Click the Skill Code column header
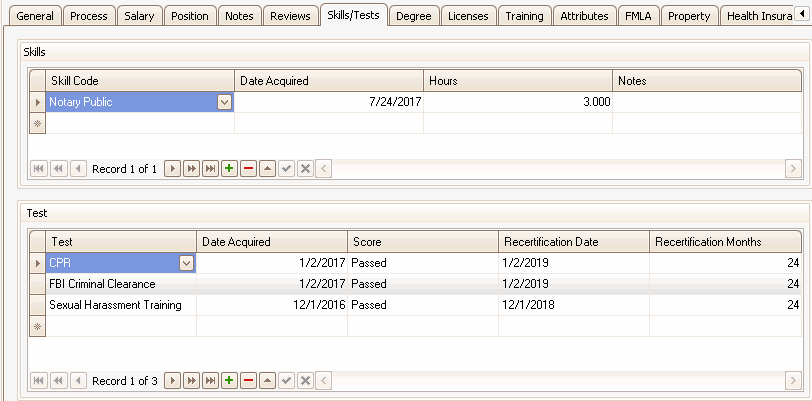 coord(139,81)
